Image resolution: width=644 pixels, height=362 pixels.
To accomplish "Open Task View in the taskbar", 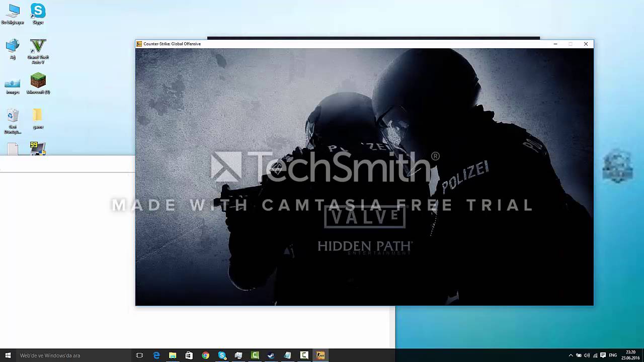I will [x=139, y=355].
